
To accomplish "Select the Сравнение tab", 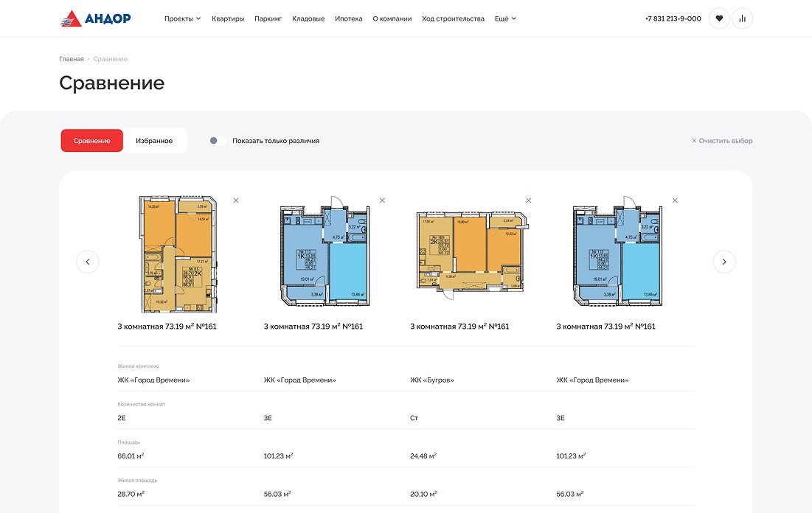I will click(x=91, y=141).
